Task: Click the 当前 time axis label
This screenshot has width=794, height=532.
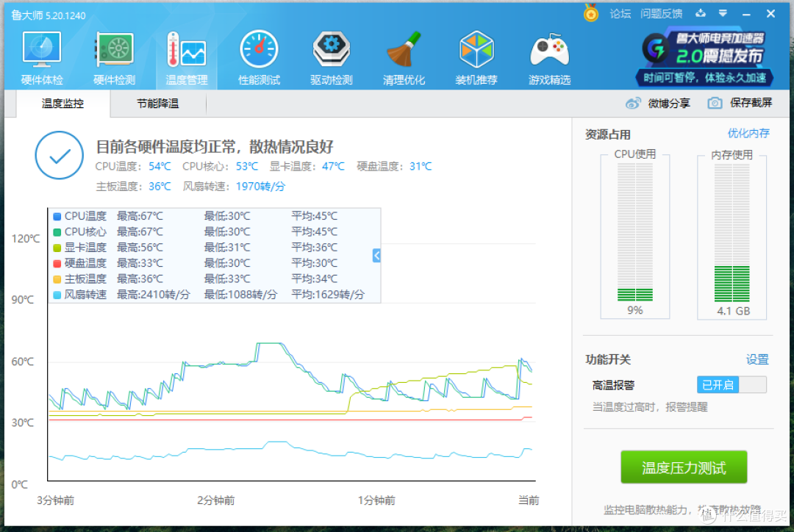Action: point(529,500)
